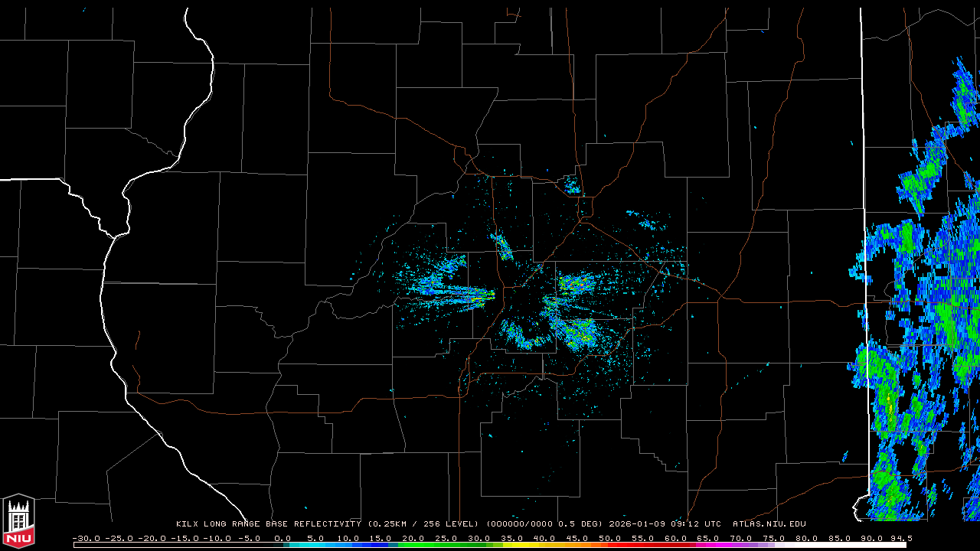Click the NIU logo in the corner
The image size is (980, 551).
pyautogui.click(x=18, y=520)
